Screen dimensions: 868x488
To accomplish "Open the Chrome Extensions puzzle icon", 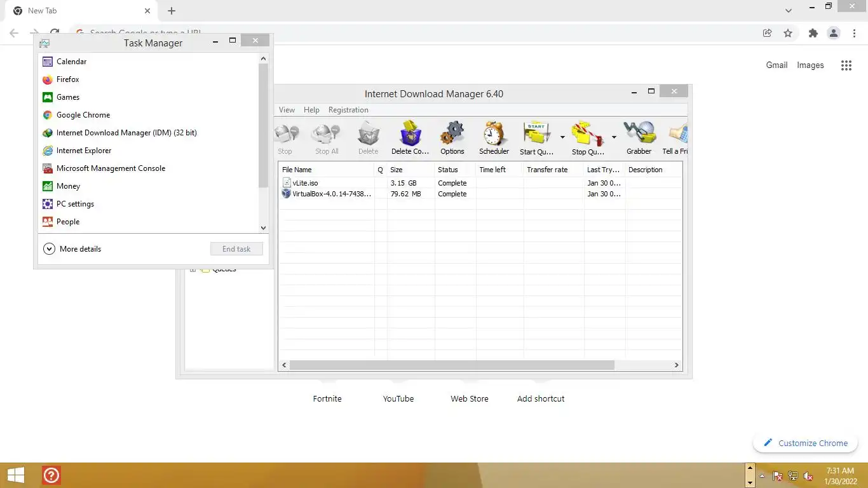I will click(813, 33).
